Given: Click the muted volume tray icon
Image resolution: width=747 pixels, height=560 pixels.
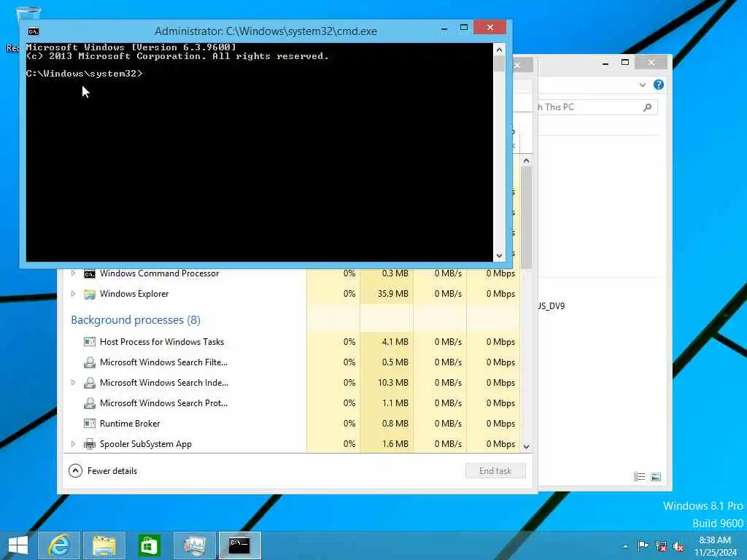Looking at the screenshot, I should (x=678, y=546).
